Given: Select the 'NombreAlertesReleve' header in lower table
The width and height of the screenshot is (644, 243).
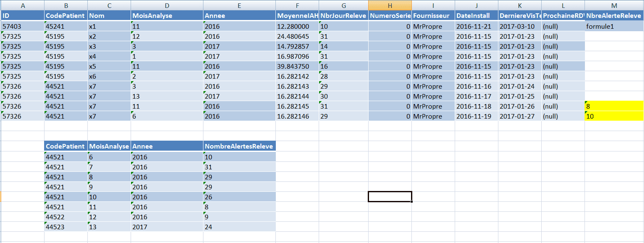Looking at the screenshot, I should tap(239, 146).
